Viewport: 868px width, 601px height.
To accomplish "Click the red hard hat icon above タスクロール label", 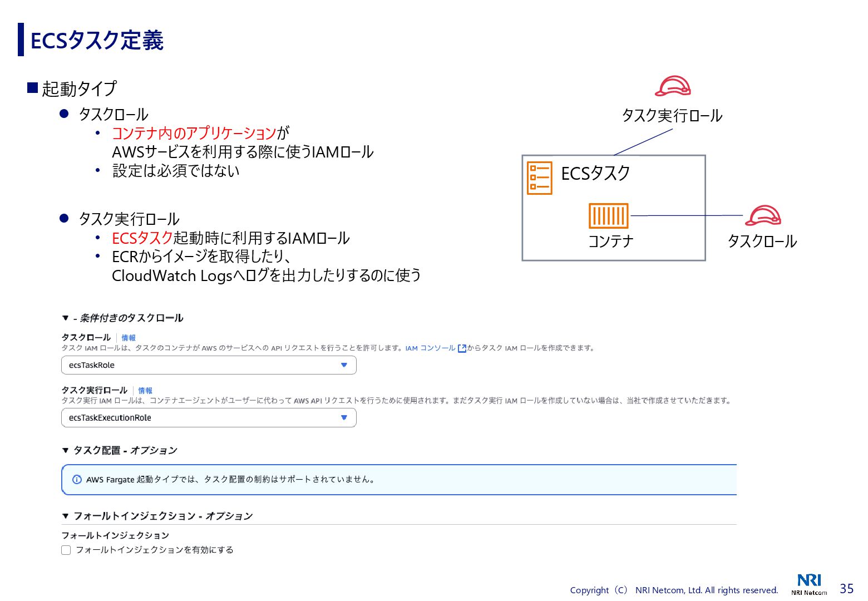I will click(x=763, y=215).
